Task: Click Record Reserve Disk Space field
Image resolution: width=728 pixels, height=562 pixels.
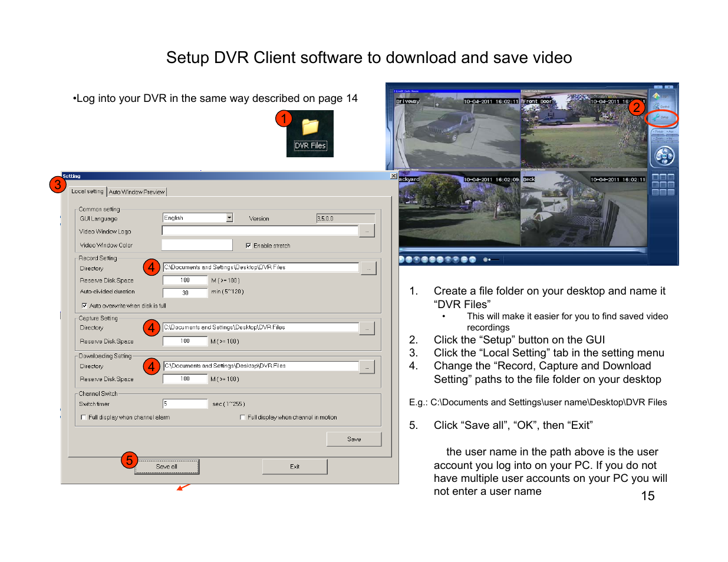Action: point(185,280)
